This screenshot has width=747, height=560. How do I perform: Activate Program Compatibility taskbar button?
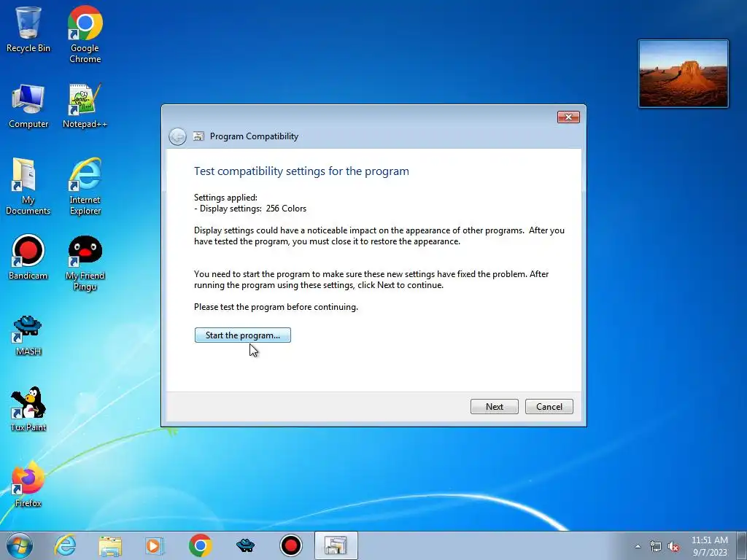[336, 545]
